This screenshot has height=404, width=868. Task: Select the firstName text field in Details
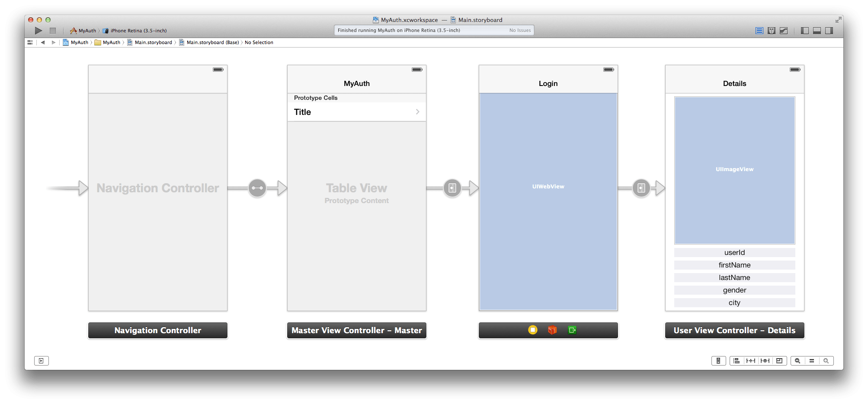click(x=734, y=265)
